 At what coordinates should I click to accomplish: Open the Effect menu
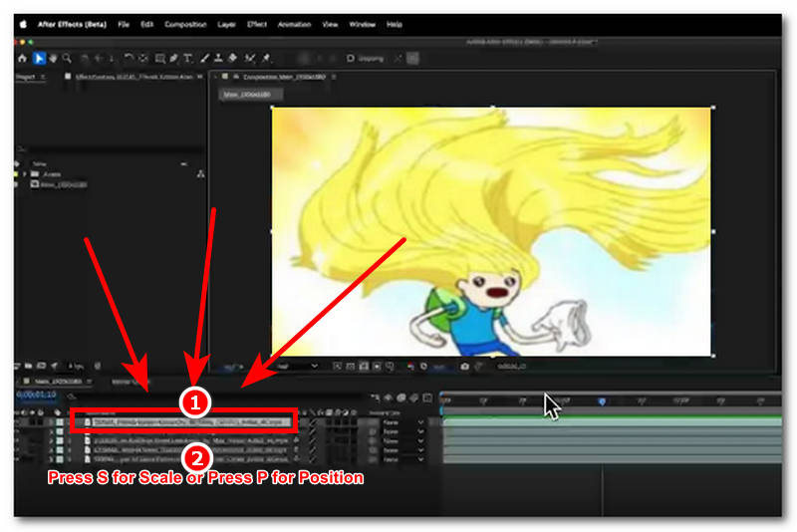click(x=257, y=24)
